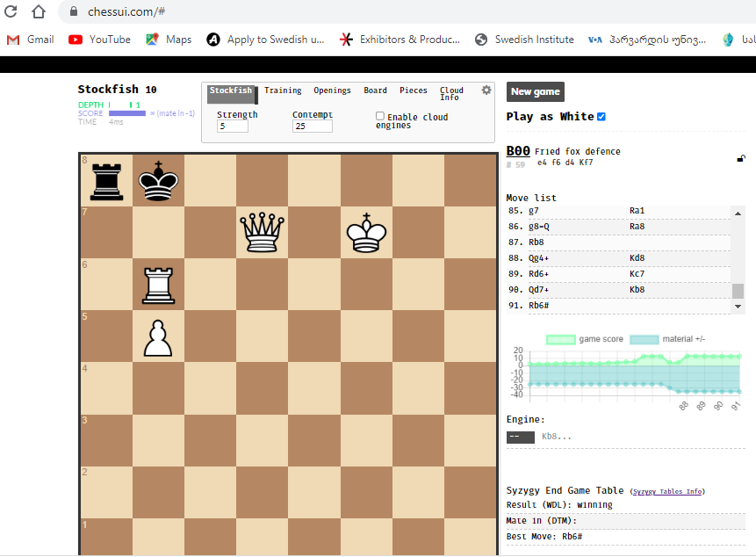Click the opening lock icon
The image size is (756, 557).
[741, 158]
